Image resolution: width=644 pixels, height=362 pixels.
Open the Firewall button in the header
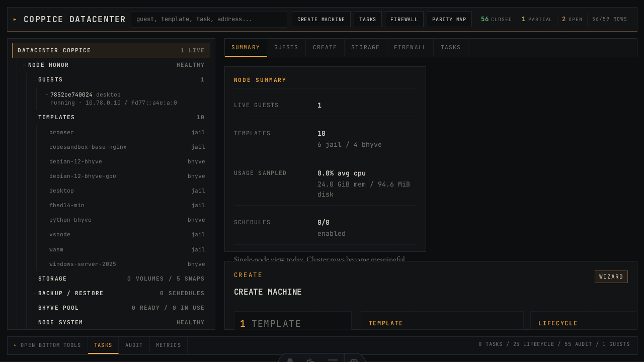click(x=404, y=19)
